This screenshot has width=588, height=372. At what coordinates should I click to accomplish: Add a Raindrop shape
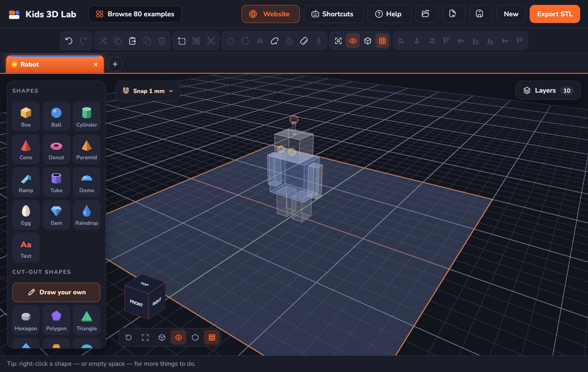87,215
